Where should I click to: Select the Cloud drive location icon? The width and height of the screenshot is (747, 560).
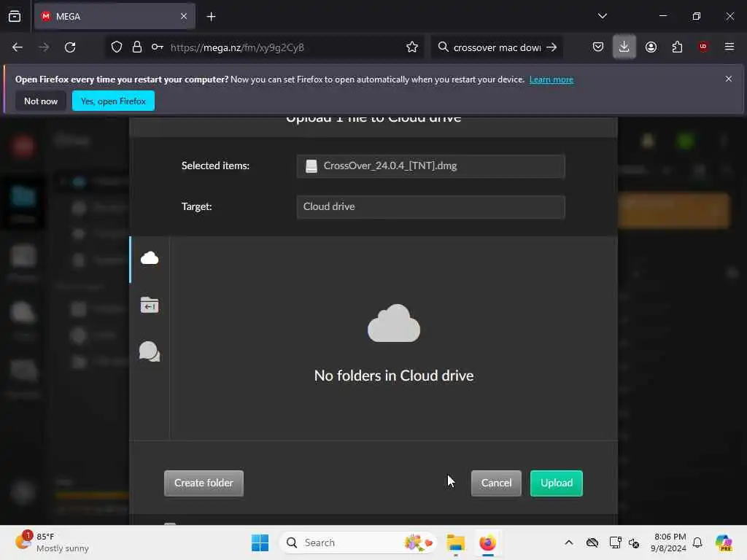(149, 257)
